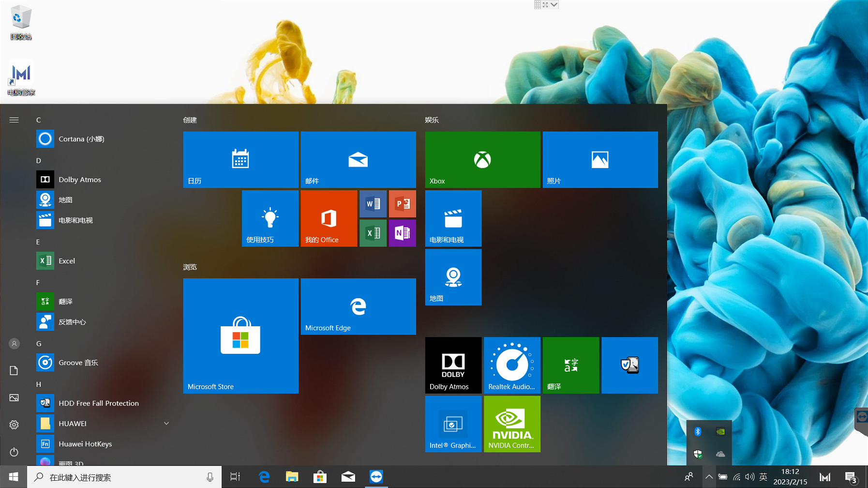Open Task View on taskbar

235,477
